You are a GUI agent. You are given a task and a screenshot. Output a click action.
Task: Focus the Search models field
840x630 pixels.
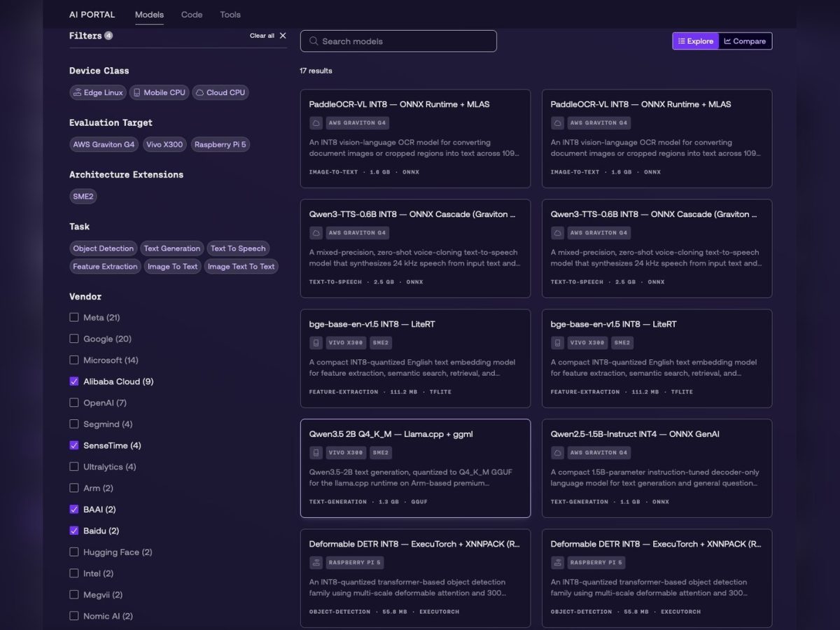398,41
